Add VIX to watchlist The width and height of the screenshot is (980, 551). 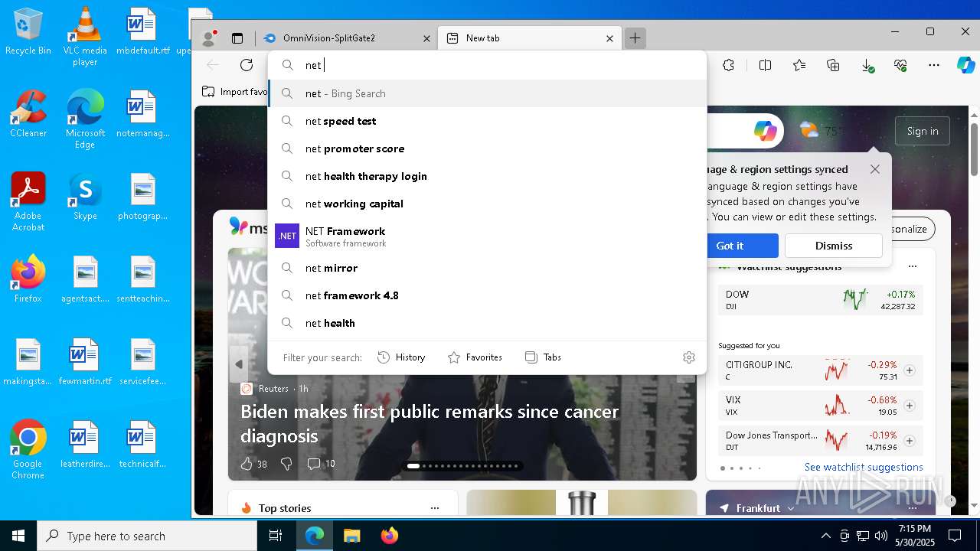pos(910,406)
